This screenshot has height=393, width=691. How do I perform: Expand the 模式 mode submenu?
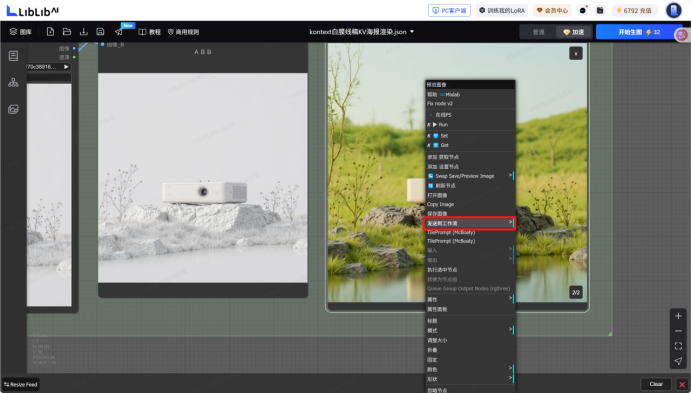pyautogui.click(x=470, y=330)
